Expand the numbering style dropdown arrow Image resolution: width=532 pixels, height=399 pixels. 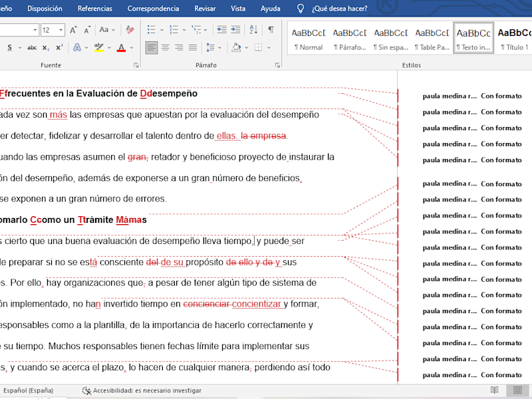184,30
